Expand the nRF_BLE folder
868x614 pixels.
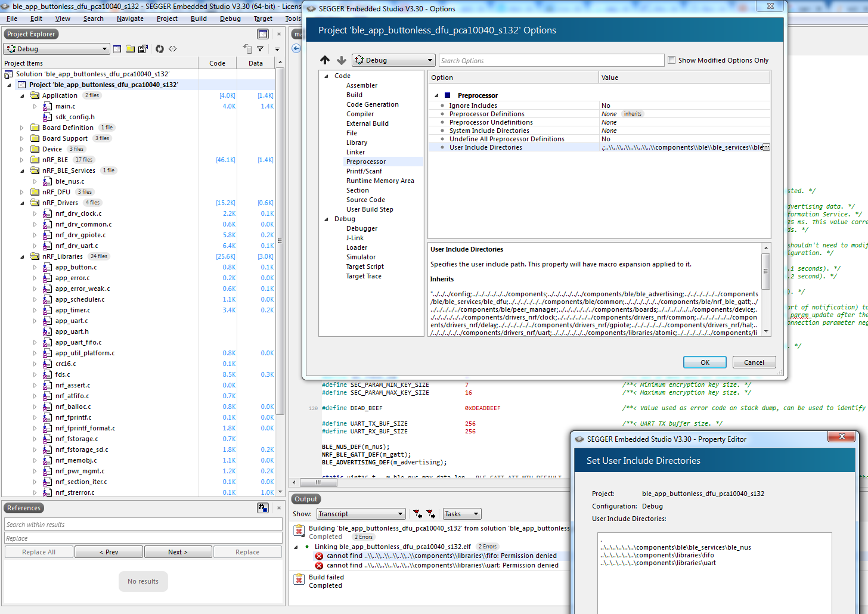(x=22, y=160)
